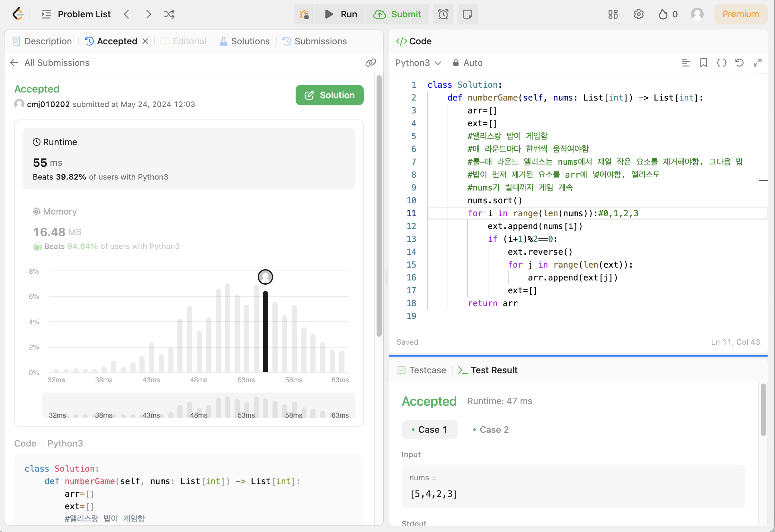Click the 'nums.sort()' code line

pos(494,200)
